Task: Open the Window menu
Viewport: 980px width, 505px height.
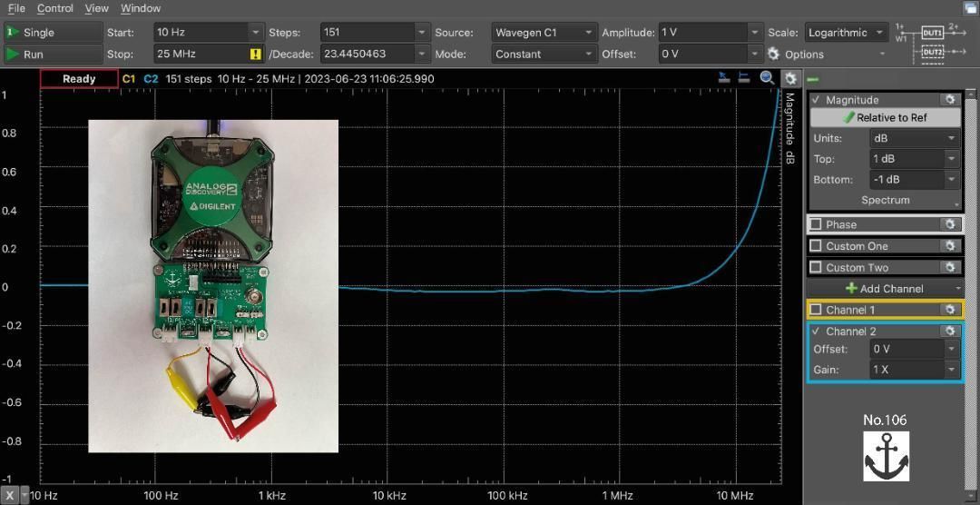Action: tap(141, 8)
